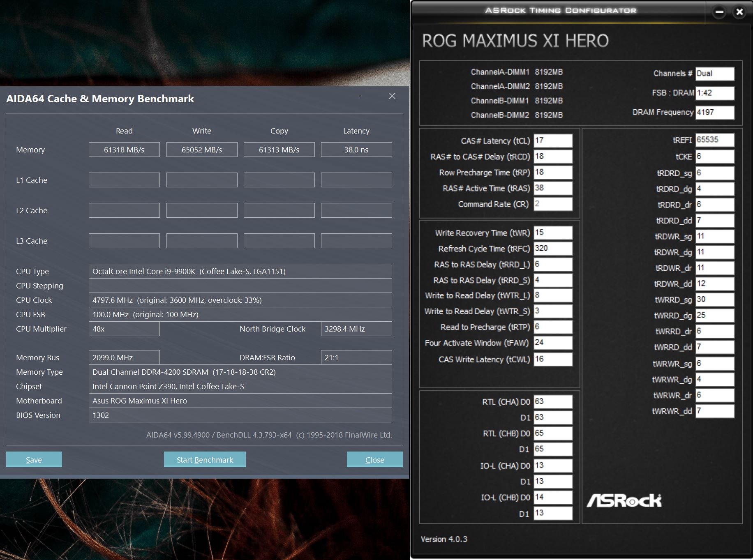
Task: Click the FSB : DRAM 1:42 field
Action: coord(715,93)
